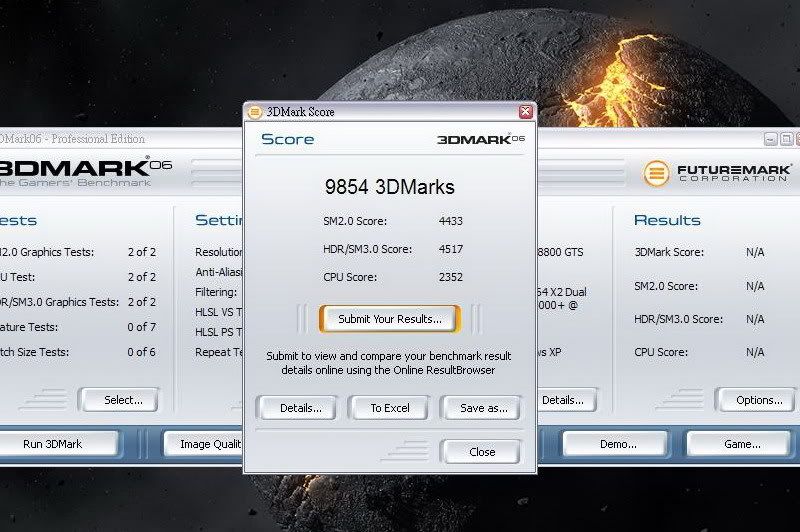The image size is (800, 532).
Task: Click the Results heading in main window
Action: click(667, 220)
